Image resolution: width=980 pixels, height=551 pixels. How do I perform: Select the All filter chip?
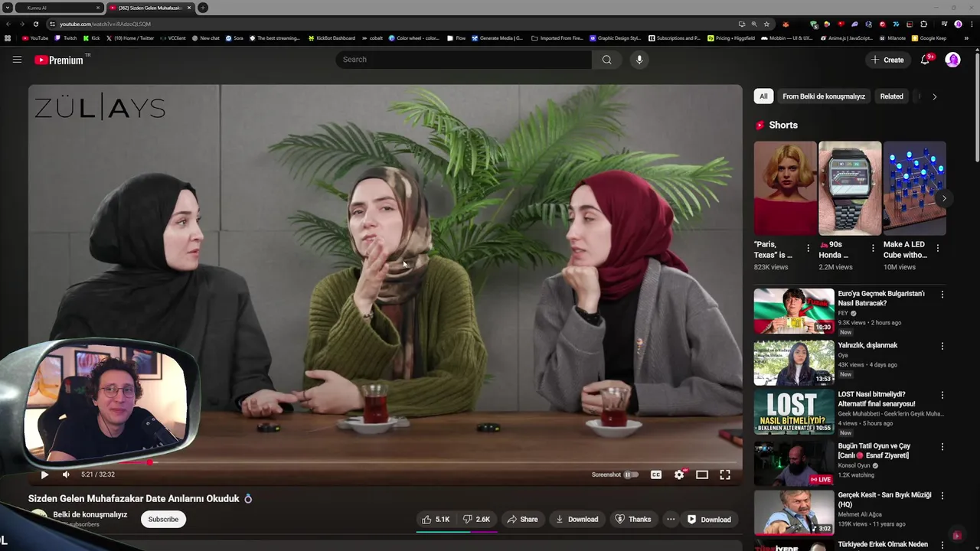pos(763,96)
